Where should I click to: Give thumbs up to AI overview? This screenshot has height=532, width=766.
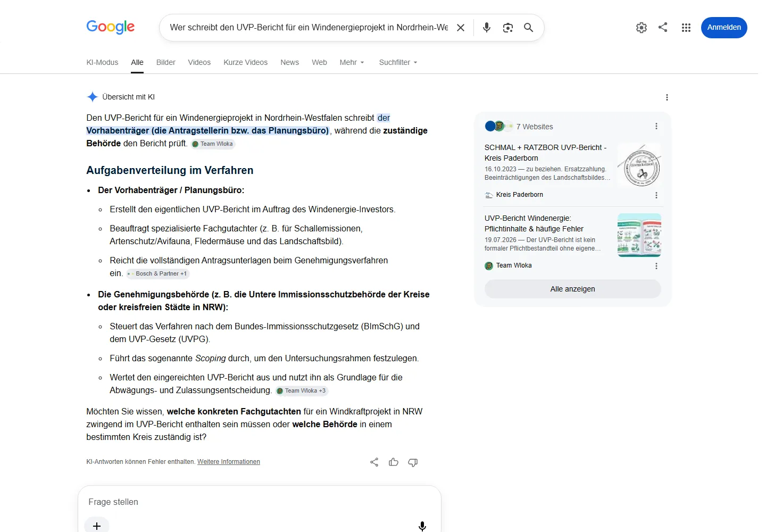tap(394, 462)
